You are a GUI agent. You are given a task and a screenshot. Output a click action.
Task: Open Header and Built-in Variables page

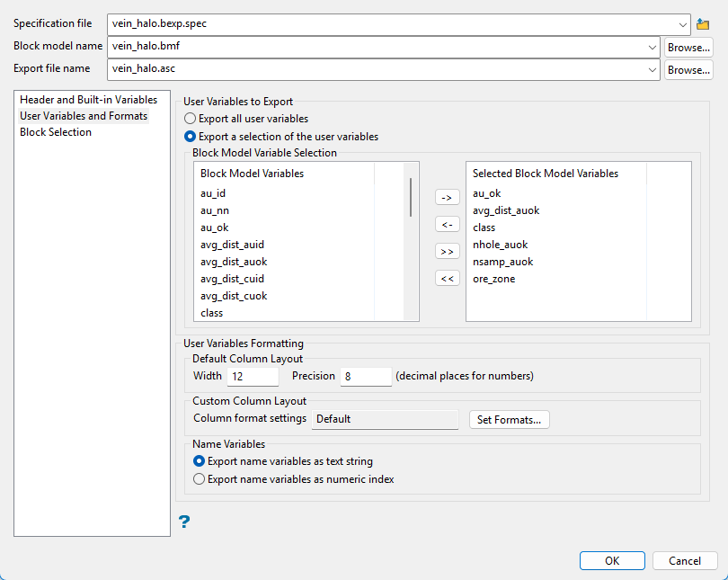point(88,100)
